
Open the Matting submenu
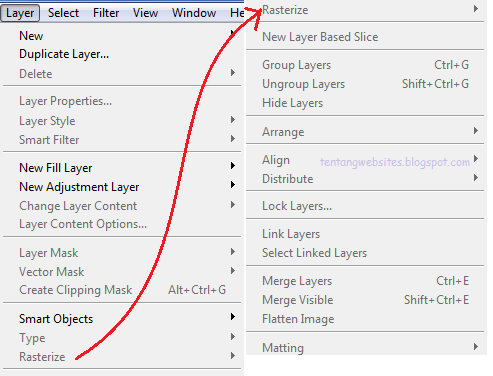365,347
